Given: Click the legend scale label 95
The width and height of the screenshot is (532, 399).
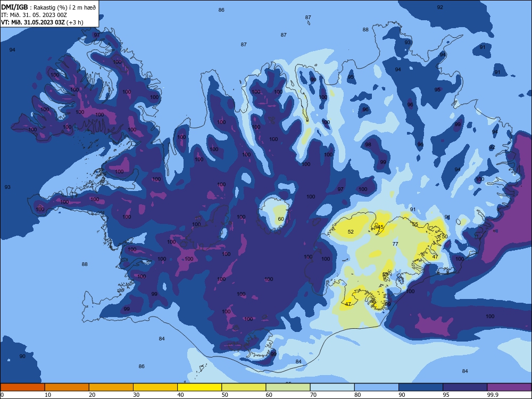Looking at the screenshot, I should (446, 395).
